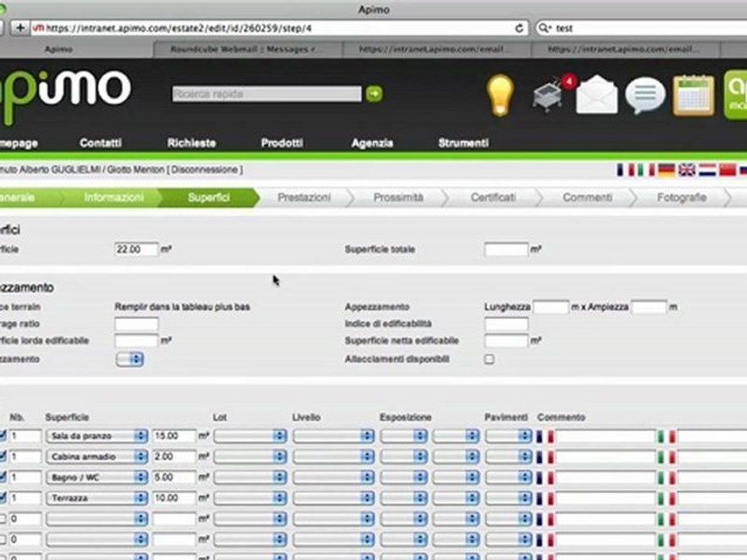
Task: Go to the Commenti step tab
Action: (x=587, y=198)
